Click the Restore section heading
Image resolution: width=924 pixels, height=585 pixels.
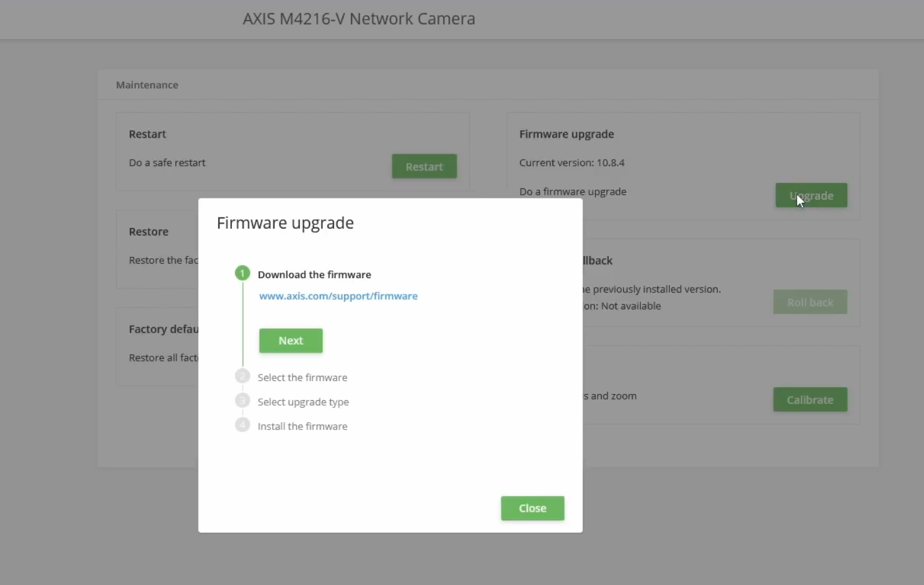[x=149, y=232]
